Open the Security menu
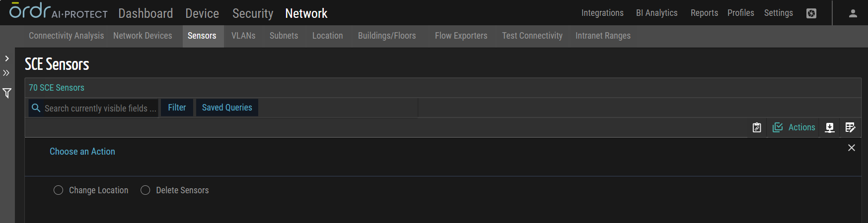 pyautogui.click(x=253, y=13)
